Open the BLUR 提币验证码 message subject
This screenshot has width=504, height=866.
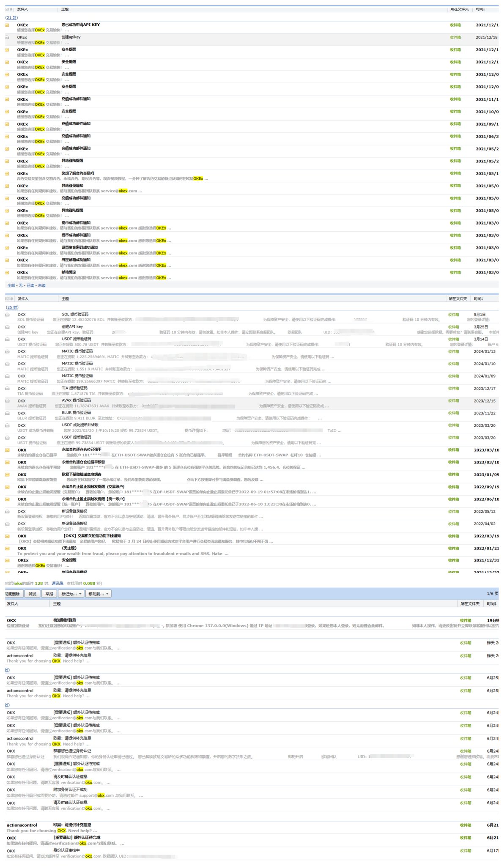click(77, 413)
